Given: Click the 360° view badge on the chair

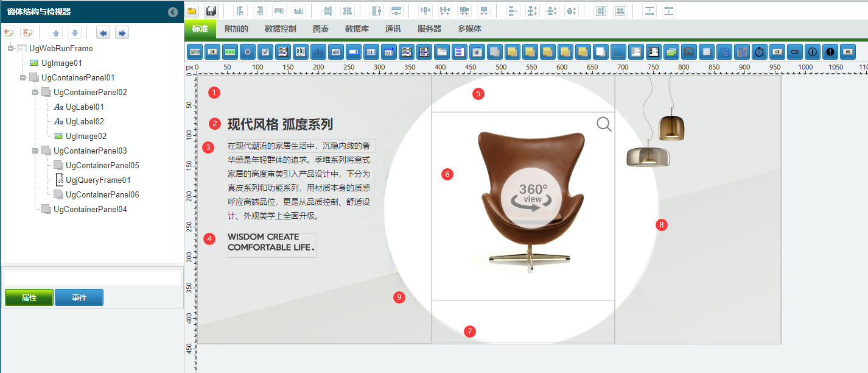Looking at the screenshot, I should click(532, 199).
